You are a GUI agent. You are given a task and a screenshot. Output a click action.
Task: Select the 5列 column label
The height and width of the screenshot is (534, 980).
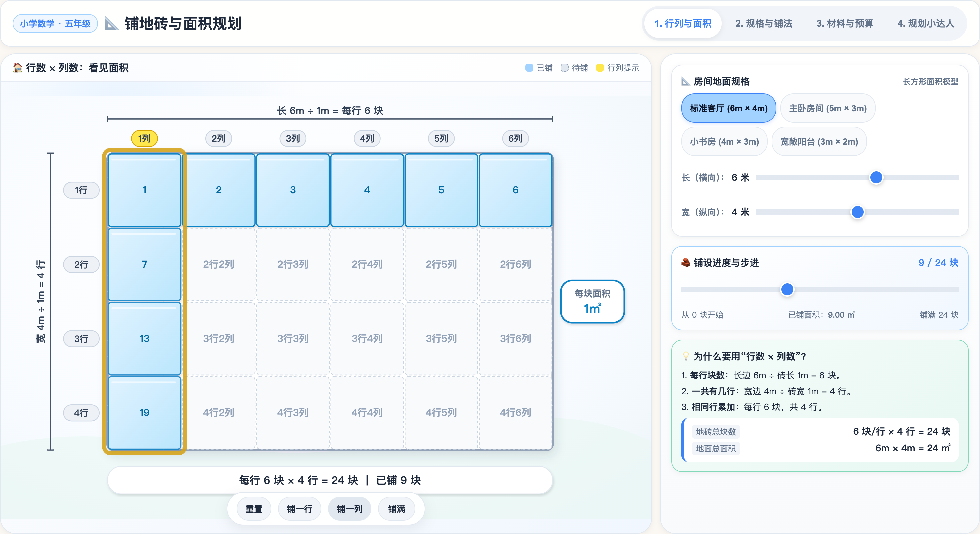coord(441,138)
